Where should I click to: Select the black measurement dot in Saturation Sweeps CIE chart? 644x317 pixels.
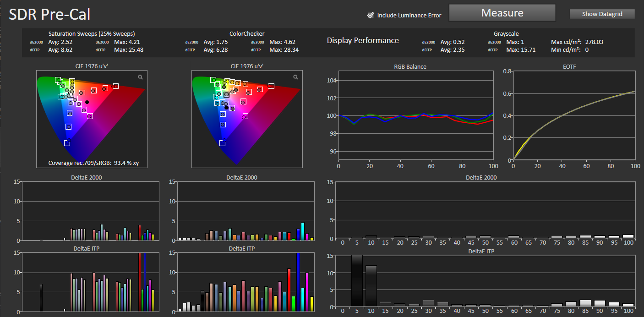pos(87,102)
